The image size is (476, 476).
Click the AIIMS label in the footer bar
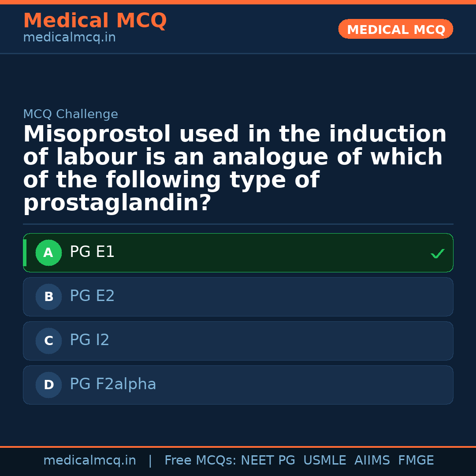pos(372,460)
